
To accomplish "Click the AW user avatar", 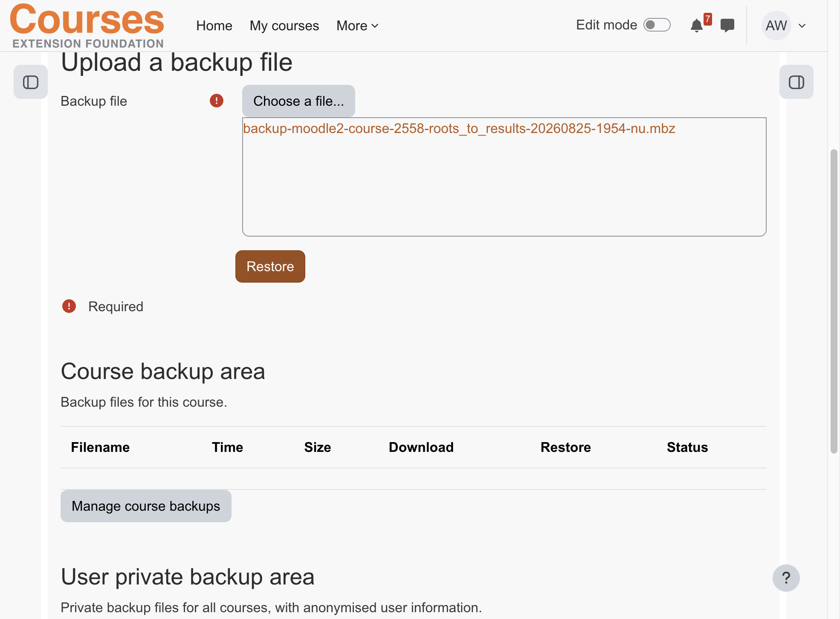I will coord(776,26).
